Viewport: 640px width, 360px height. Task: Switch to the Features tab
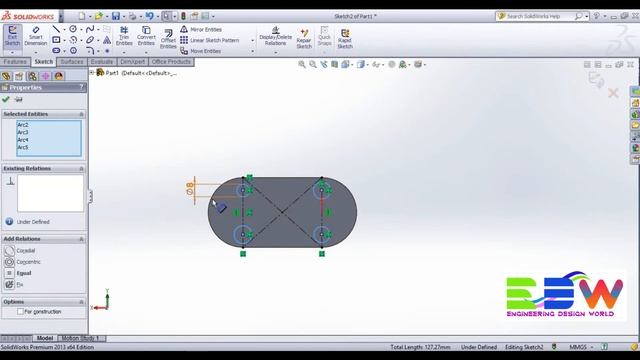tap(15, 62)
